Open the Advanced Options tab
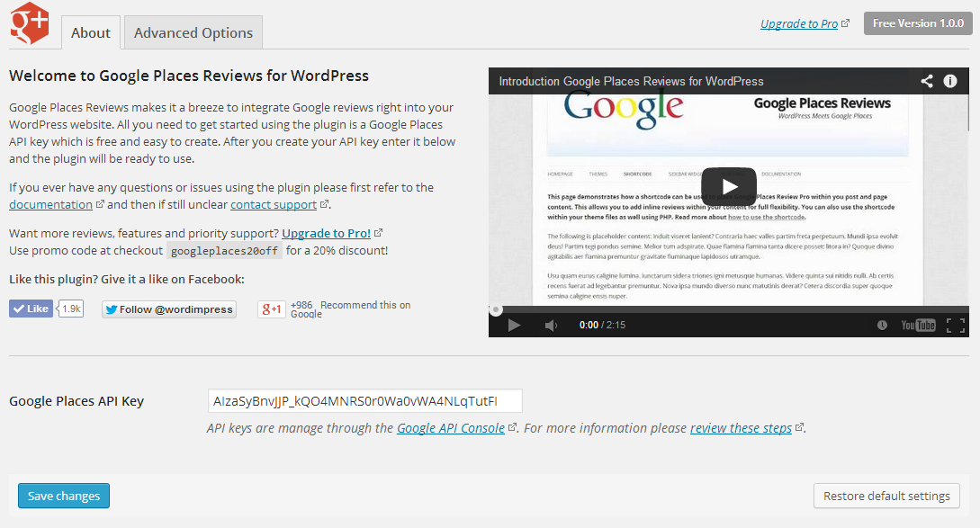Screen dimensions: 980x528 [193, 32]
